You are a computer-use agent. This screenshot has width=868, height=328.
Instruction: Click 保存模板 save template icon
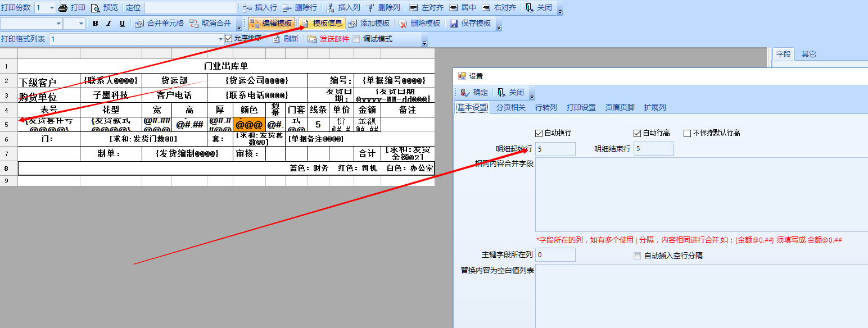[x=454, y=24]
